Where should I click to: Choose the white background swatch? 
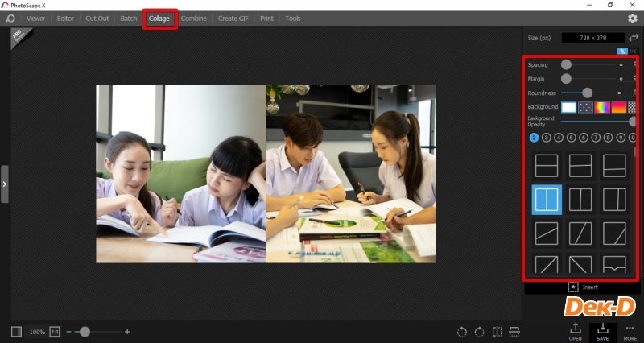click(x=569, y=106)
